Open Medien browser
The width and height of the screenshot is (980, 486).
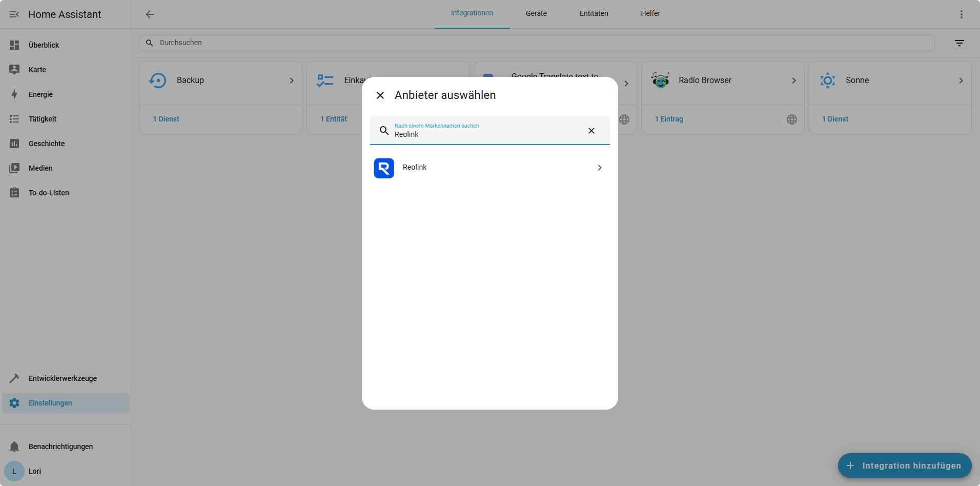point(66,168)
